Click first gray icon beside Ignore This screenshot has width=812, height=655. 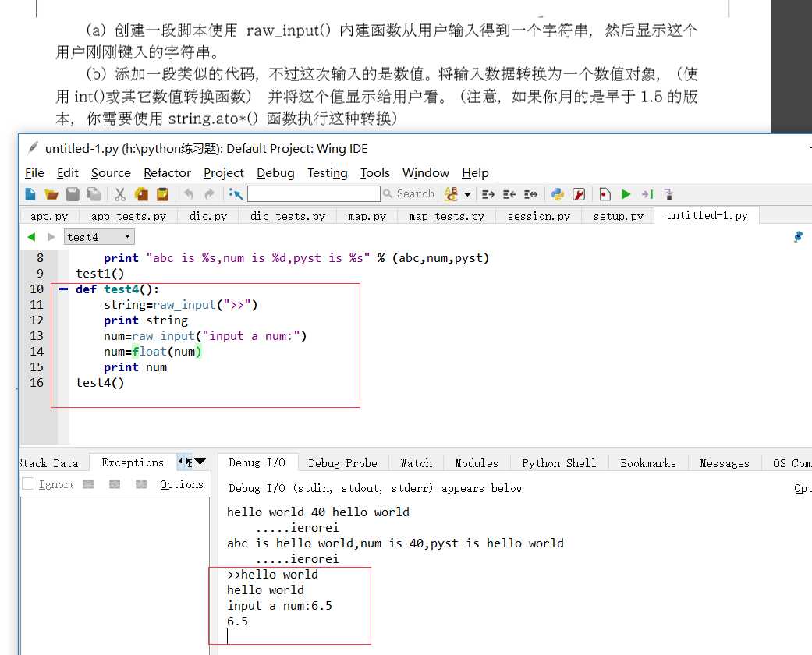89,484
